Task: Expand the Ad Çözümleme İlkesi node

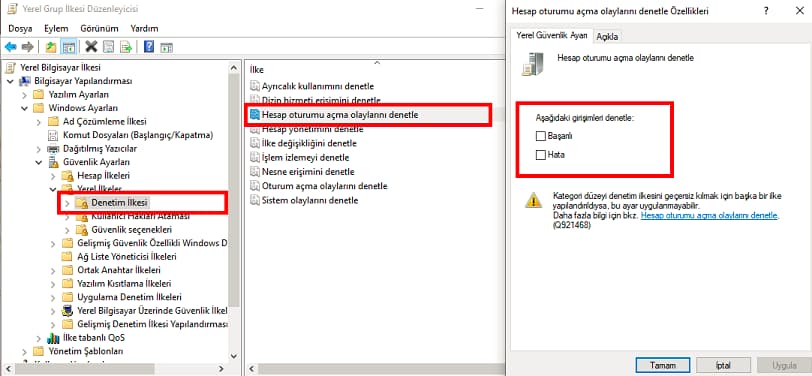Action: [39, 122]
